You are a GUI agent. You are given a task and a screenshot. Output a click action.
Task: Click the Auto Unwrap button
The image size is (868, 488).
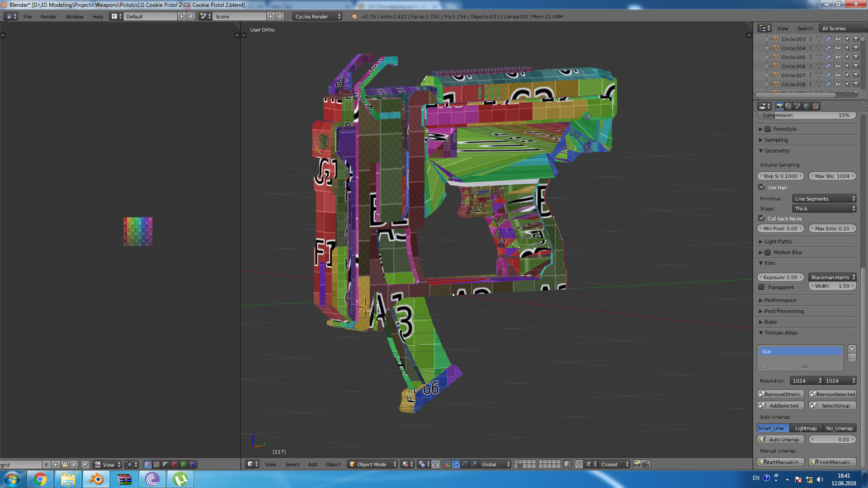point(781,440)
